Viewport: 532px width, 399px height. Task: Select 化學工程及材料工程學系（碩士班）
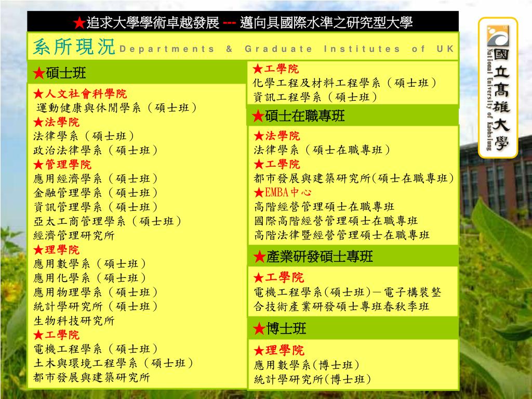(345, 83)
